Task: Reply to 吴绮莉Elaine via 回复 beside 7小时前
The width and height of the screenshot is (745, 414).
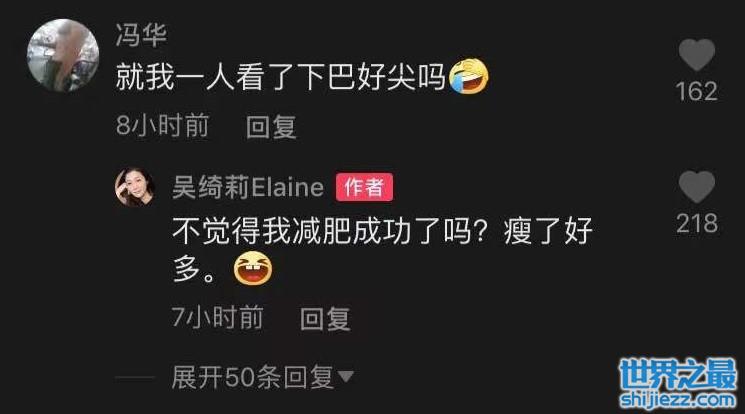Action: [325, 318]
